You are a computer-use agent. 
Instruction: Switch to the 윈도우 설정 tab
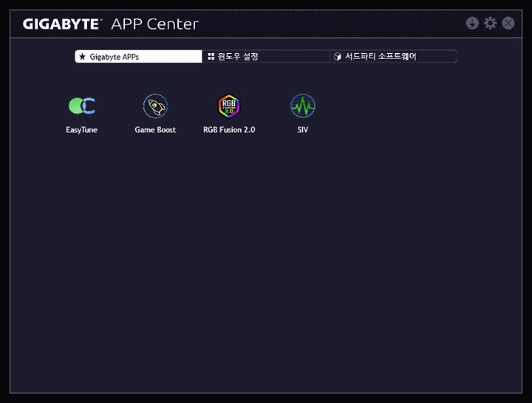coord(266,57)
